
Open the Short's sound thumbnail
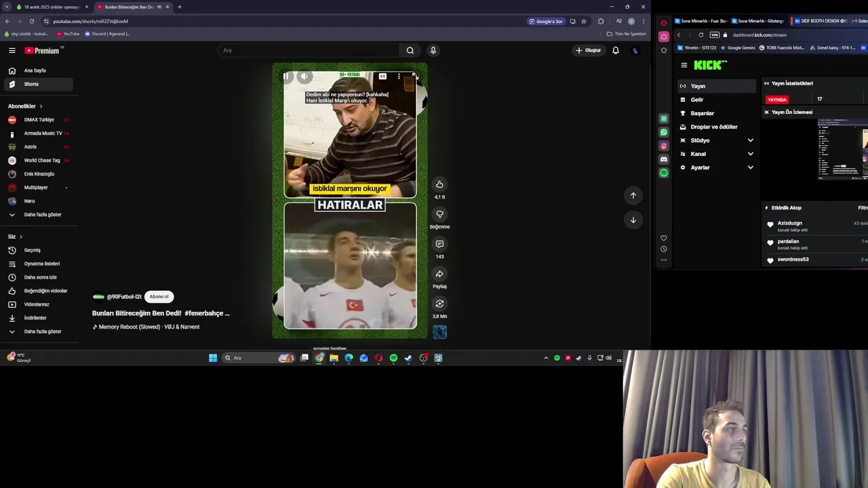[x=439, y=332]
